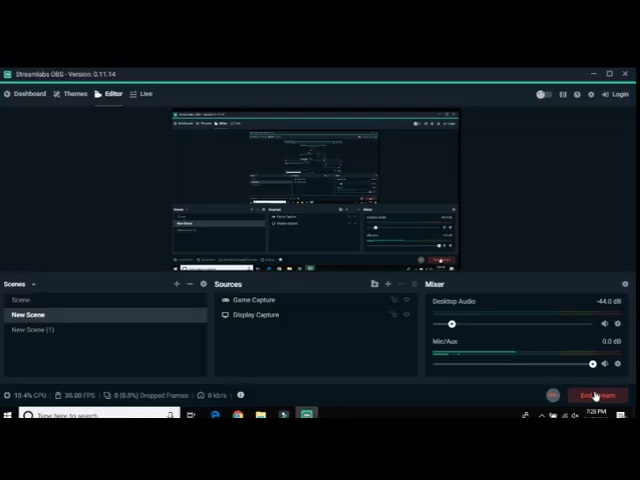Switch to the Live tab
The height and width of the screenshot is (480, 640).
(x=141, y=94)
